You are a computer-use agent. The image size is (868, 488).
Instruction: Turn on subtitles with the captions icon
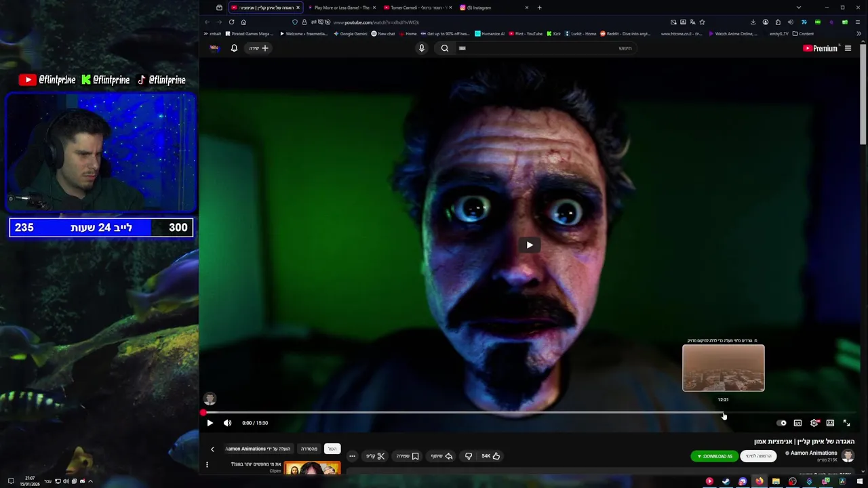(797, 423)
